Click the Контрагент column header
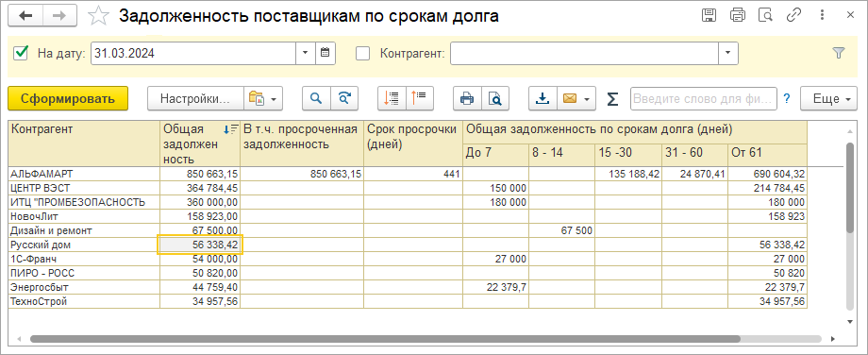Screen dimensions: 868x355 pyautogui.click(x=84, y=144)
